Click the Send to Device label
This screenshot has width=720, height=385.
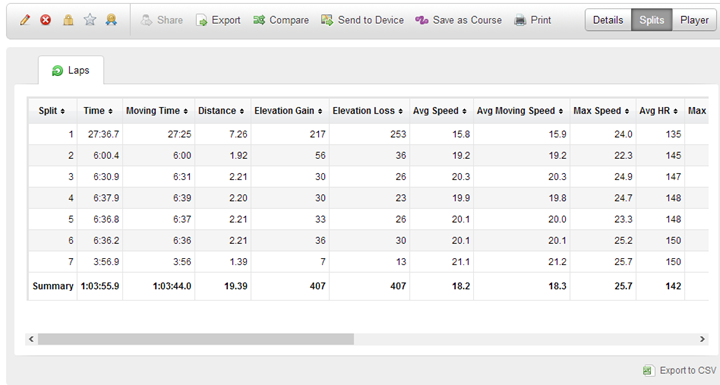click(x=371, y=20)
